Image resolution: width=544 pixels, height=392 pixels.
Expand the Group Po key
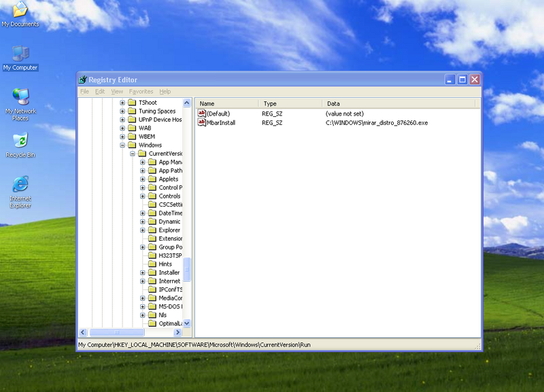(x=142, y=247)
